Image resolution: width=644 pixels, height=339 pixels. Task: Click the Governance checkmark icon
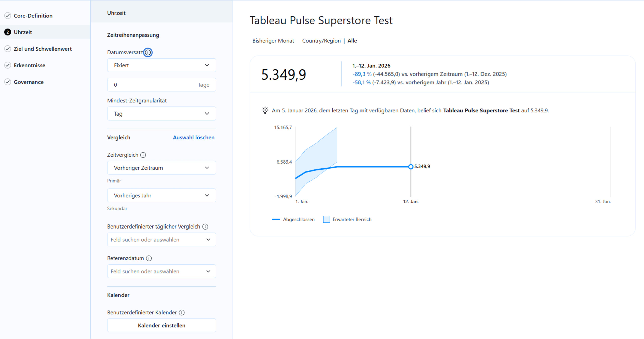(x=8, y=82)
